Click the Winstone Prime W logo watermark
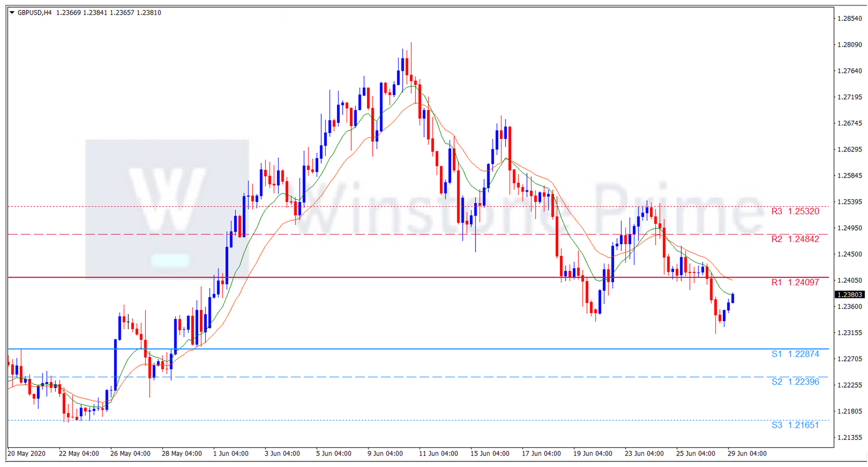This screenshot has height=467, width=868. [167, 209]
